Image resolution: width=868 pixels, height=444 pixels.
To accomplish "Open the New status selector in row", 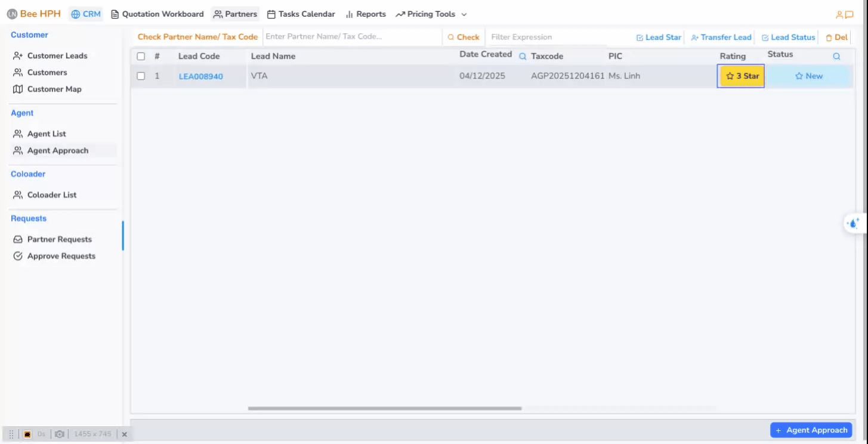I will (x=808, y=76).
